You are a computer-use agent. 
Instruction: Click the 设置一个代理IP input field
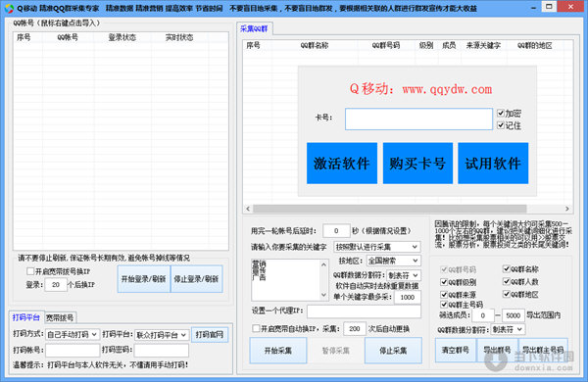point(364,310)
